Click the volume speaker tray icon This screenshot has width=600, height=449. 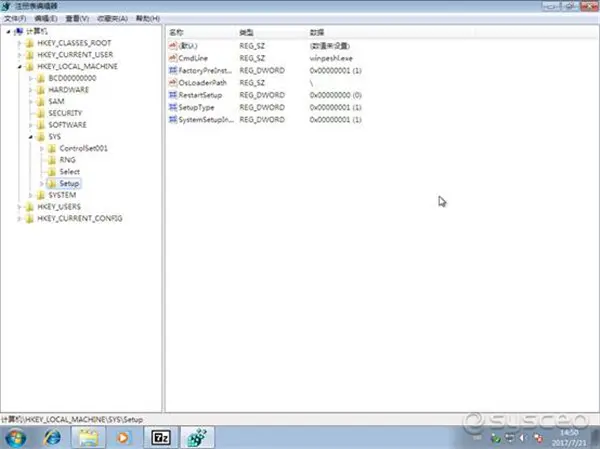523,438
